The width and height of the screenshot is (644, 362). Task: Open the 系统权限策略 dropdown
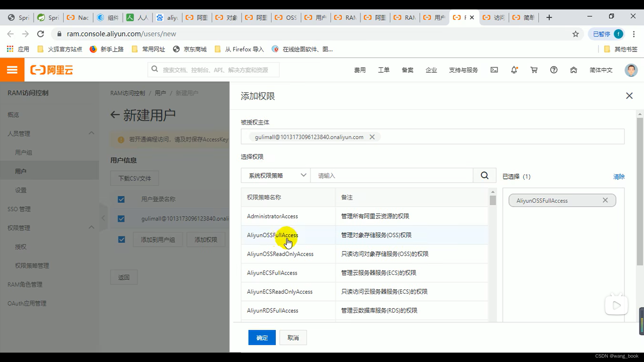(x=276, y=175)
